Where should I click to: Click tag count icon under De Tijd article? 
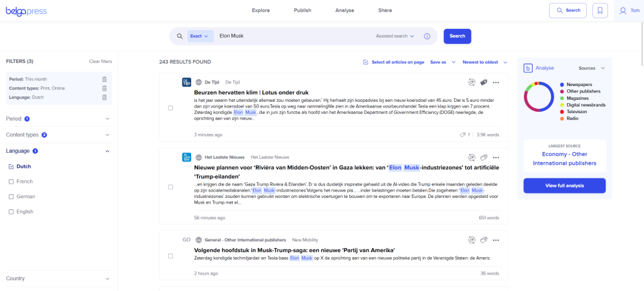pyautogui.click(x=463, y=135)
